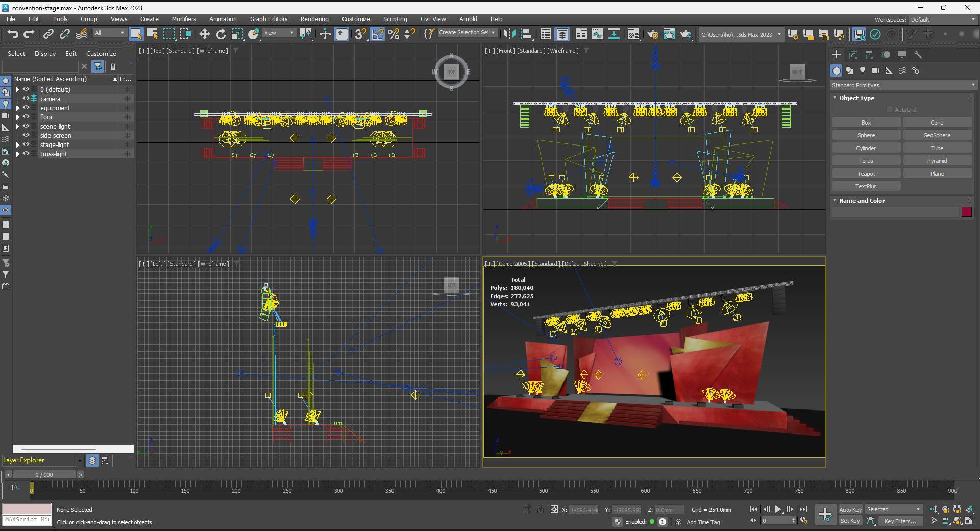Click the Undo arrow icon
The width and height of the screenshot is (980, 531).
pos(13,34)
